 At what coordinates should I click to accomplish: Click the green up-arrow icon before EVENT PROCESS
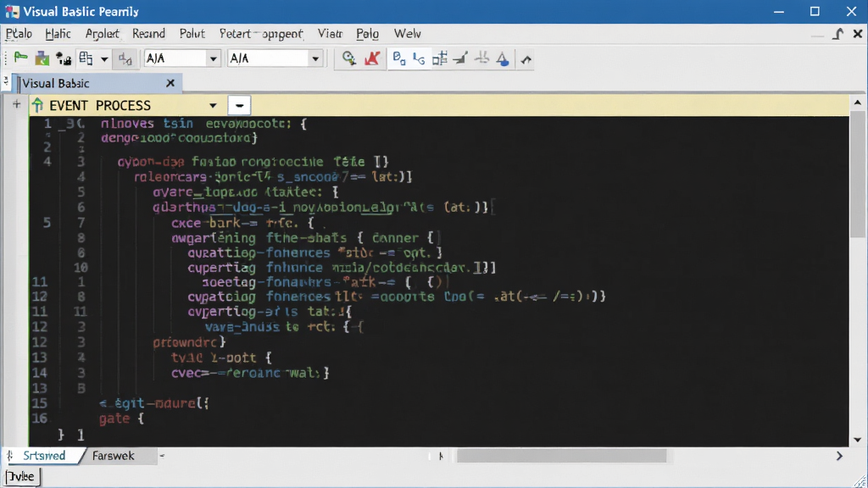pyautogui.click(x=37, y=104)
